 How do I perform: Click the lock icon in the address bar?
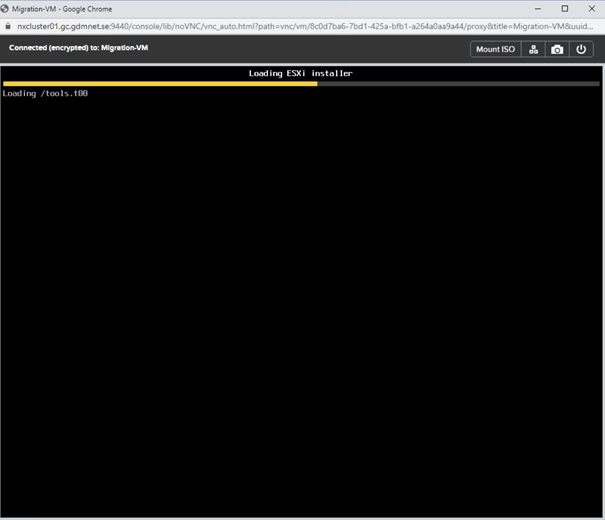pyautogui.click(x=7, y=26)
